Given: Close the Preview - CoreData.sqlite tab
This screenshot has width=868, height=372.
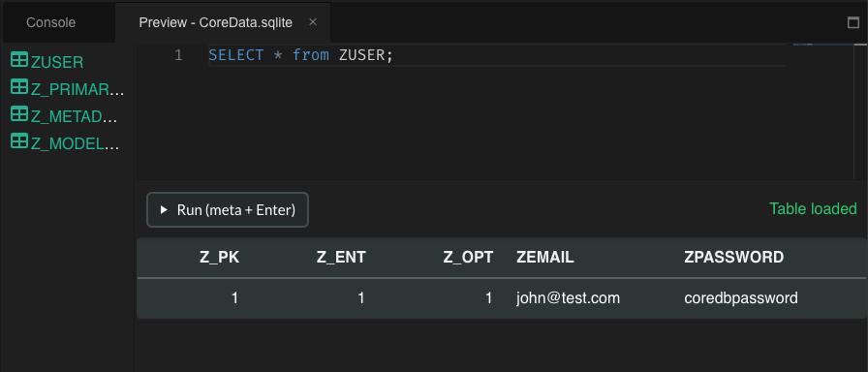Looking at the screenshot, I should click(313, 22).
